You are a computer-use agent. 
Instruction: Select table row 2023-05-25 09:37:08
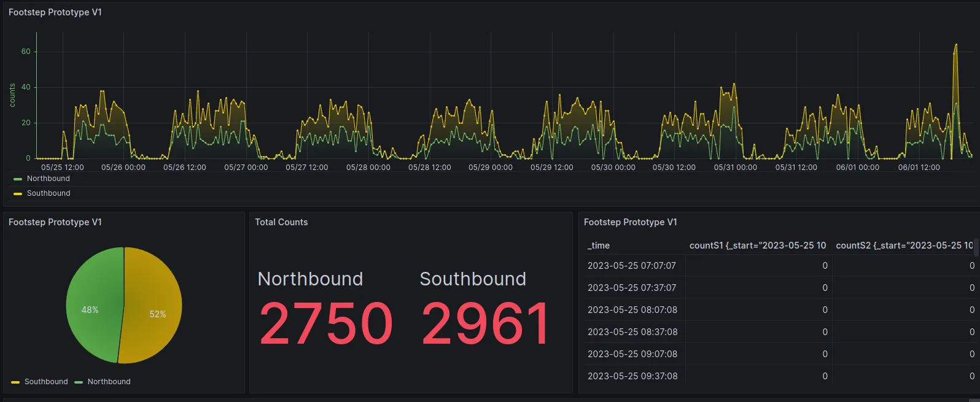(780, 375)
